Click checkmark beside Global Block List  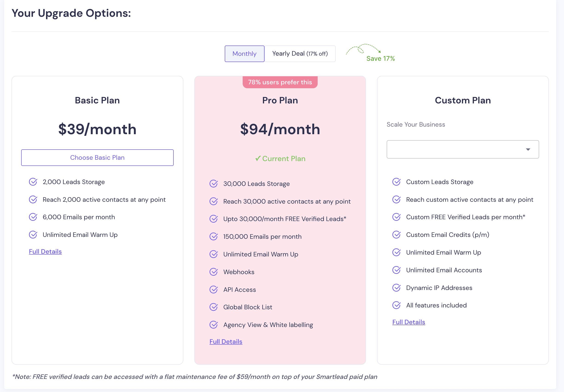pos(214,307)
